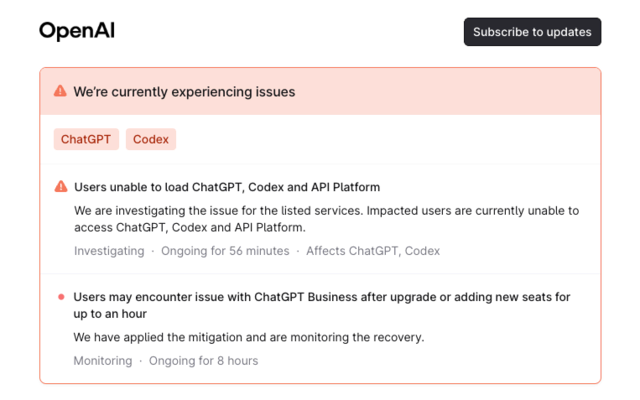
Task: Open 'Users may encounter issue with ChatGPT Business' incident
Action: 322,305
